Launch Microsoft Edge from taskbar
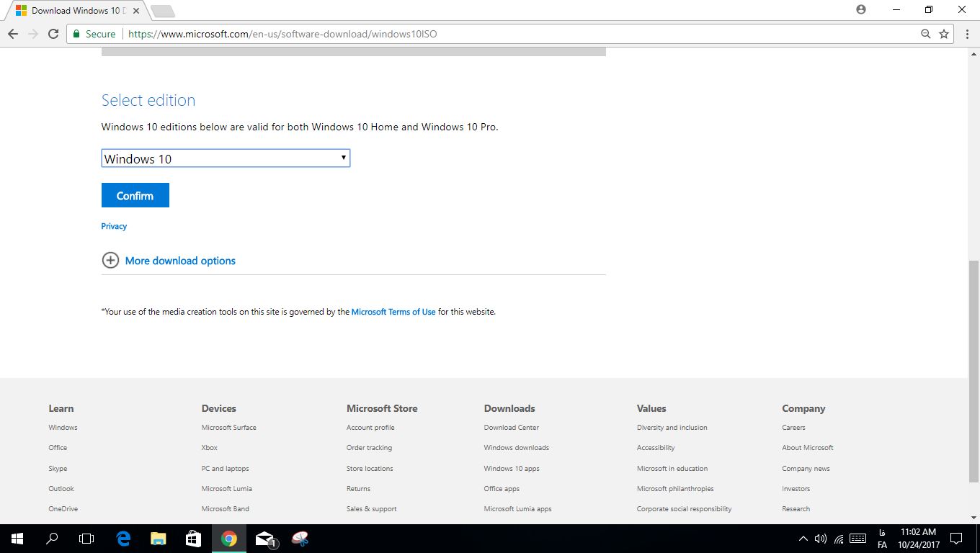980x553 pixels. point(123,538)
